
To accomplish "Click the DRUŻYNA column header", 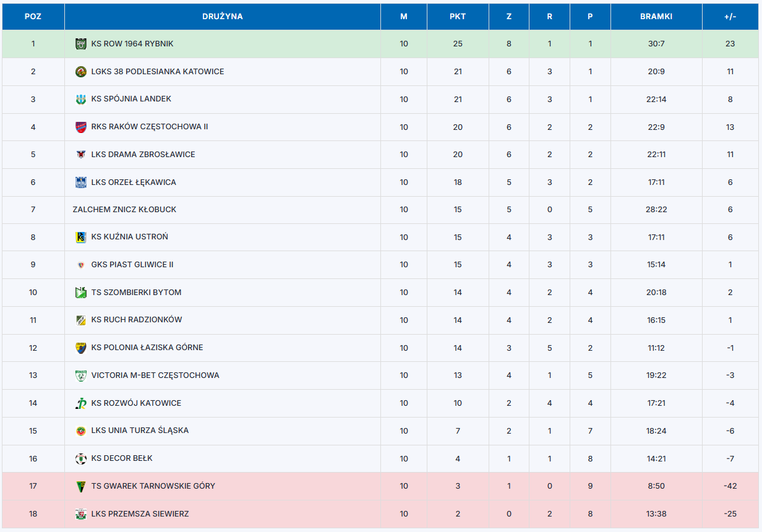I will [223, 17].
